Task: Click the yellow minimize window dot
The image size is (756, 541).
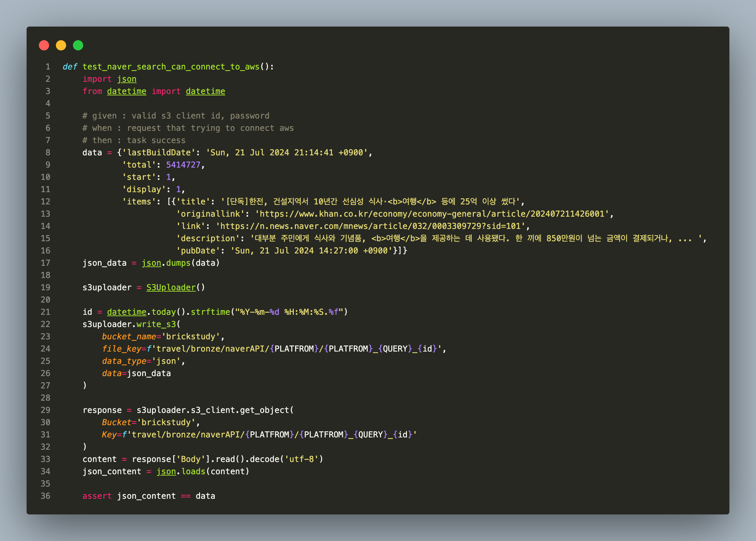Action: point(61,45)
